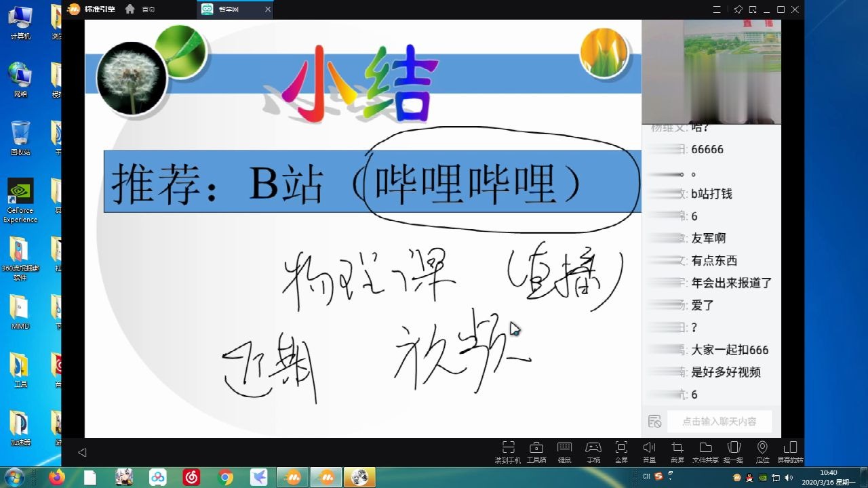Select chat message '66666'
868x488 pixels.
(x=707, y=149)
